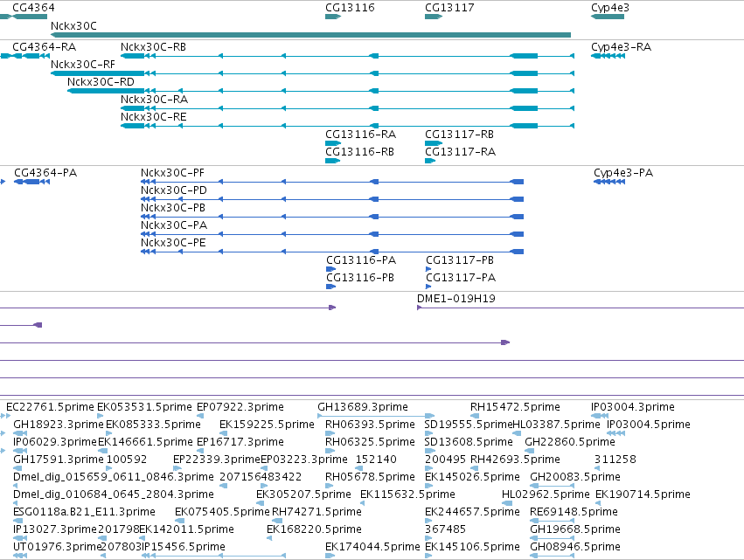
Task: Select EST RH15472.5prime
Action: pyautogui.click(x=515, y=407)
